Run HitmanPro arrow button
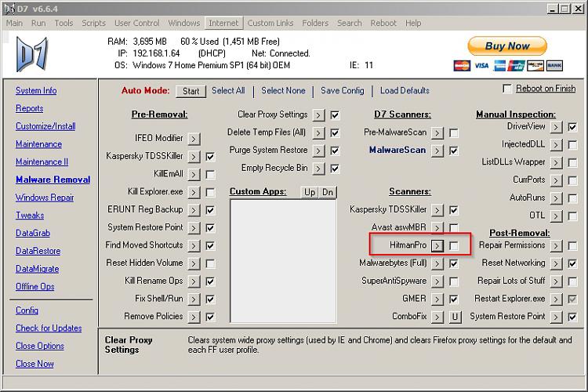This screenshot has width=588, height=392. 437,245
